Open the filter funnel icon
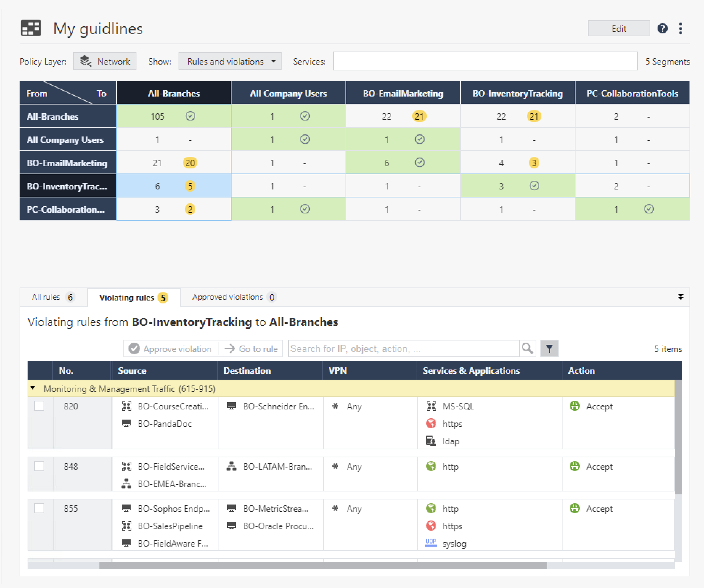 (x=549, y=348)
